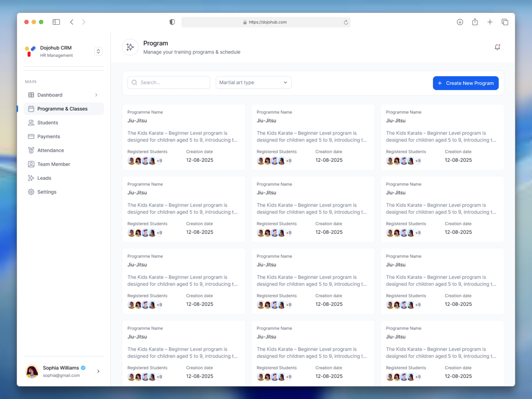This screenshot has height=399, width=532.
Task: Open the Students menu item
Action: pos(48,123)
